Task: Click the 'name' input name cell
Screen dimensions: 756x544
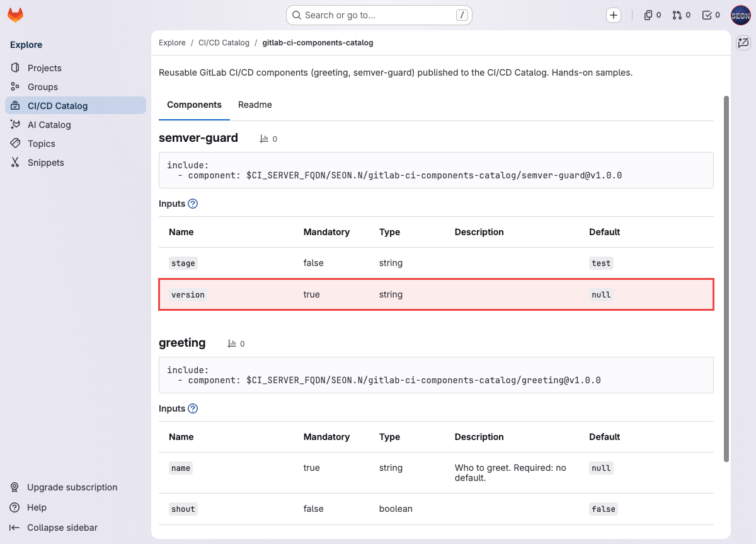Action: [x=181, y=468]
